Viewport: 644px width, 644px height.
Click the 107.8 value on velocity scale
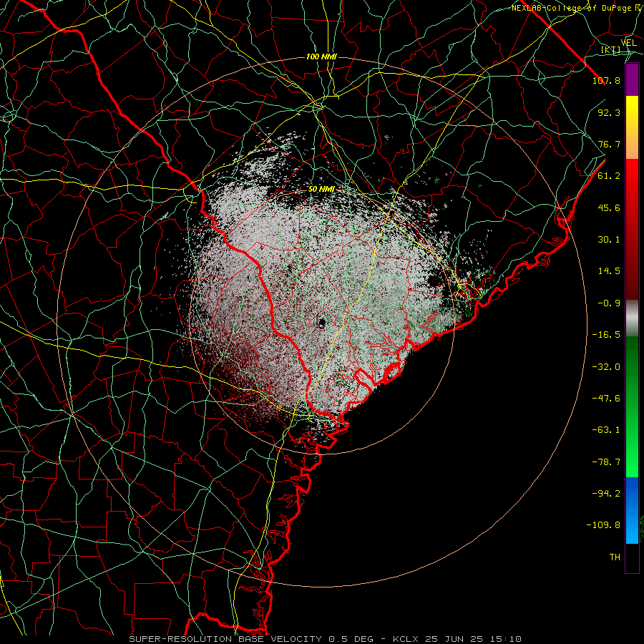tap(606, 80)
